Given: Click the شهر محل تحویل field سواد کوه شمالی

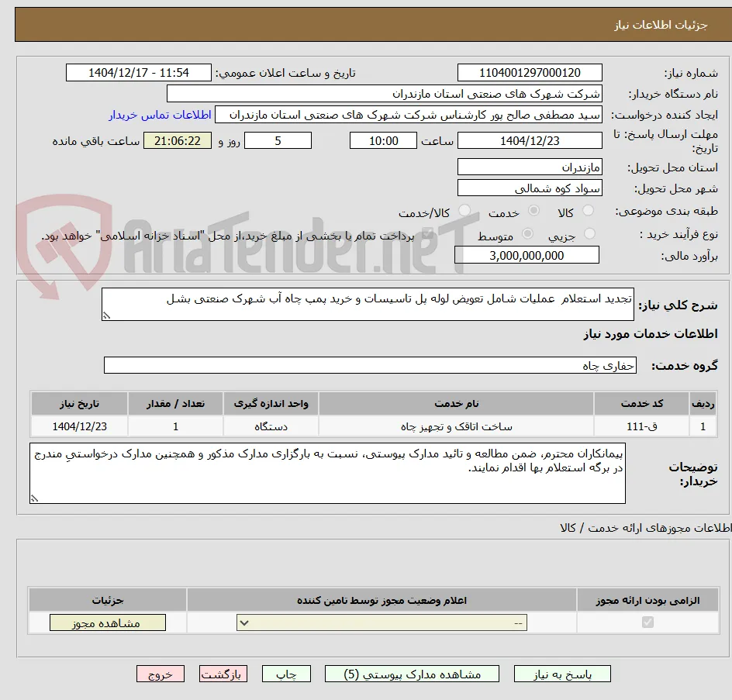Looking at the screenshot, I should pos(530,188).
